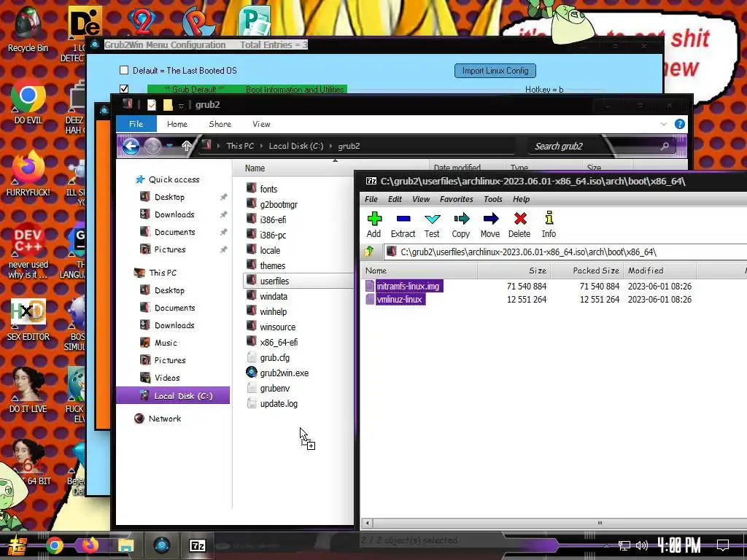Select Quick access in navigation pane
The height and width of the screenshot is (560, 747).
(168, 179)
